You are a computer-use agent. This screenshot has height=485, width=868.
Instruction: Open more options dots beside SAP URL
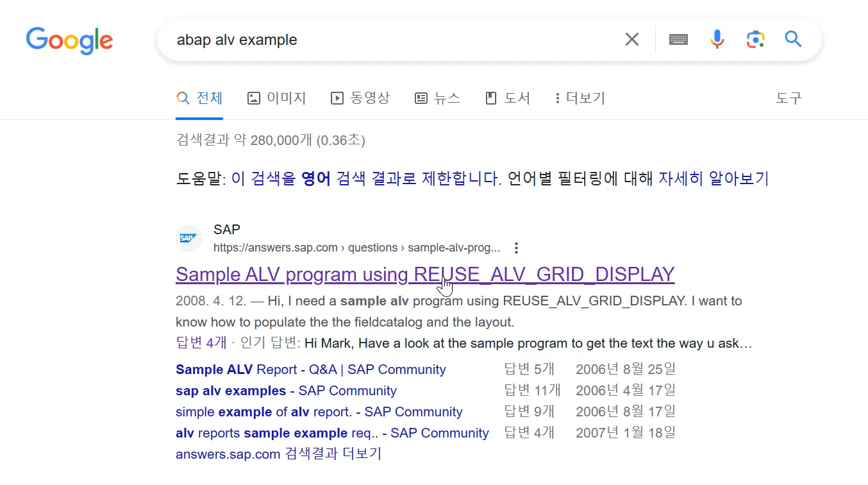[516, 248]
